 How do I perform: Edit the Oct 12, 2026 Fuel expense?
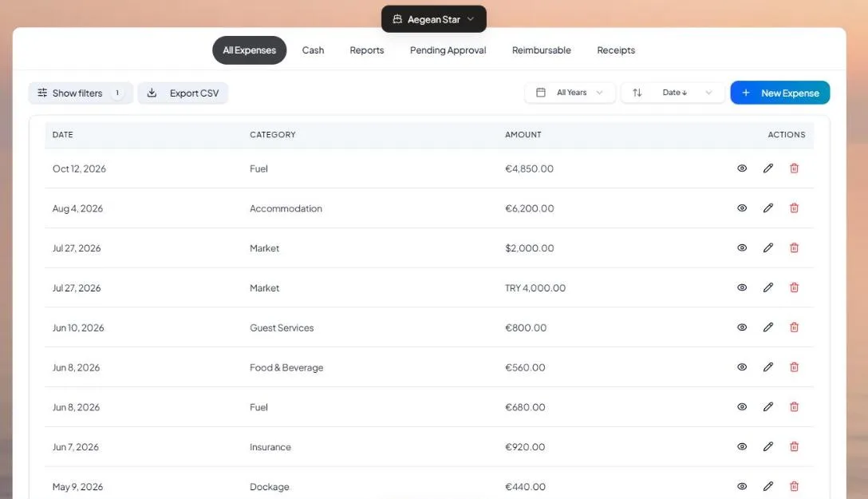pyautogui.click(x=767, y=168)
